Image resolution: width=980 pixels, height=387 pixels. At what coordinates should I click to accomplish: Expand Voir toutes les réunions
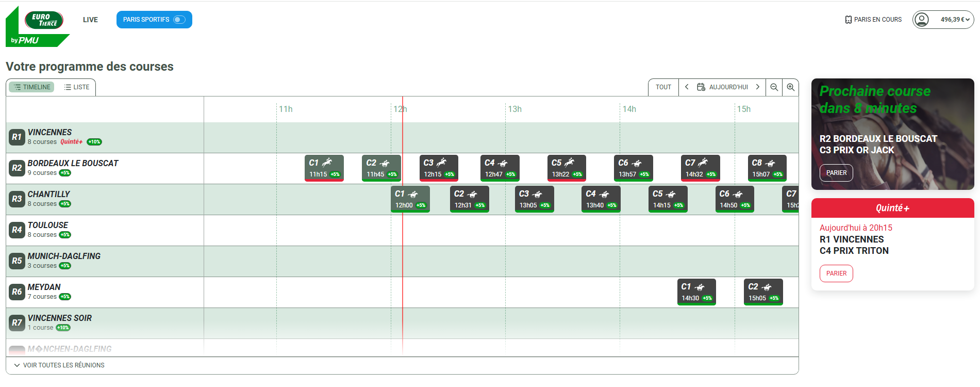(x=59, y=365)
